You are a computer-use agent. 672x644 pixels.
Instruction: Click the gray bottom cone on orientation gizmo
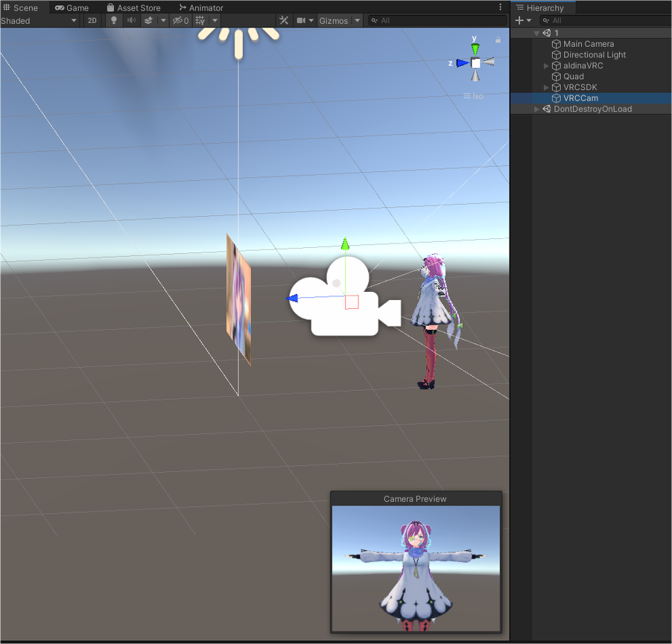(475, 76)
